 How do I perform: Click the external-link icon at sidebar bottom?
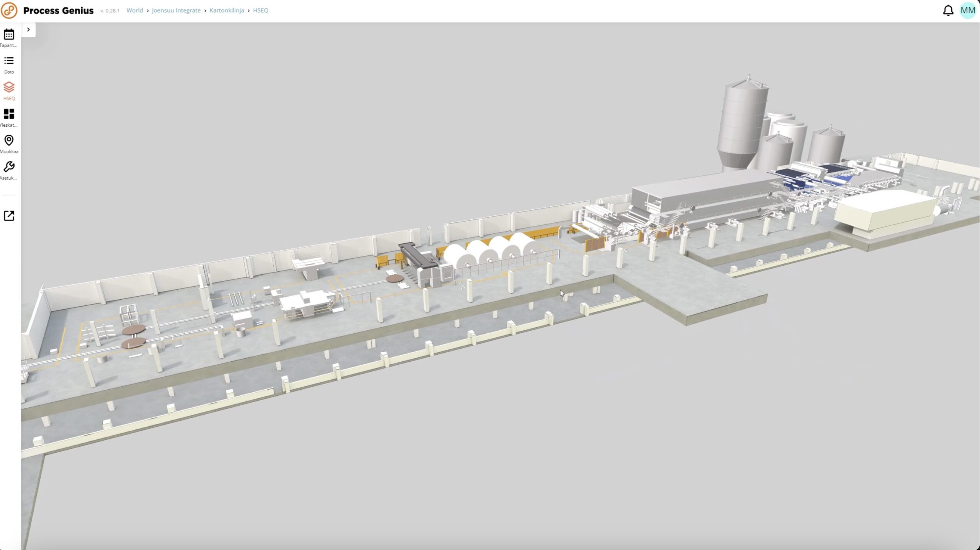point(8,215)
